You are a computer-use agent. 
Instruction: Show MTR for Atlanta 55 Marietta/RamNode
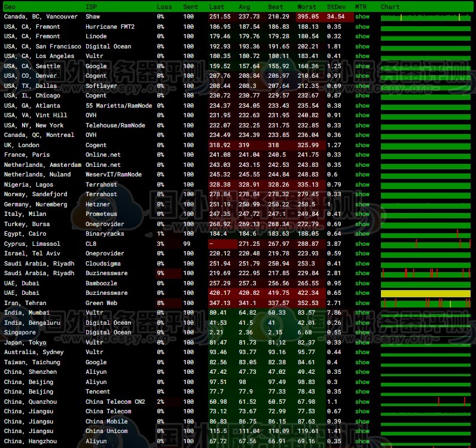coord(362,106)
